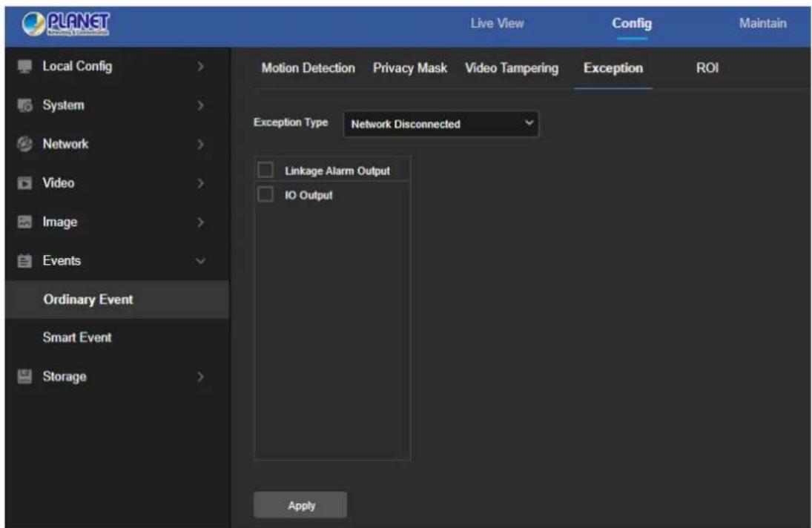Go to Video Tampering tab

click(512, 68)
